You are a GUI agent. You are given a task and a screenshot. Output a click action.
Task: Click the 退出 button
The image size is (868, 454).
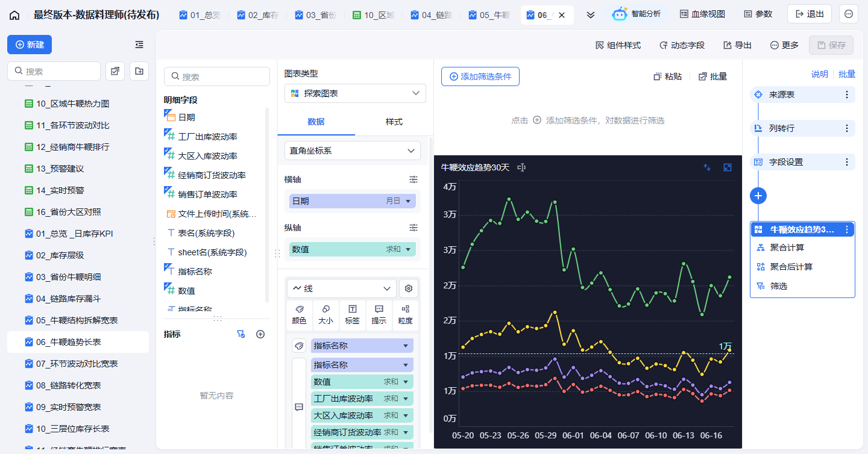810,14
